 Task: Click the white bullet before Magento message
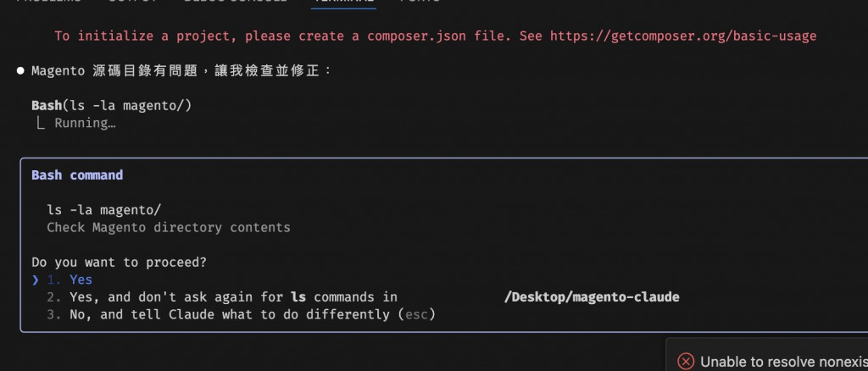(x=20, y=71)
